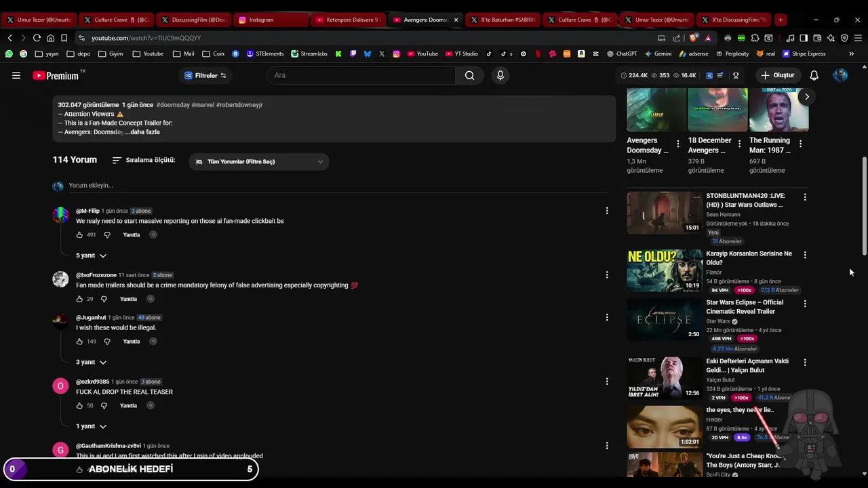Reload the page with the refresh icon
This screenshot has width=868, height=488.
pos(37,38)
